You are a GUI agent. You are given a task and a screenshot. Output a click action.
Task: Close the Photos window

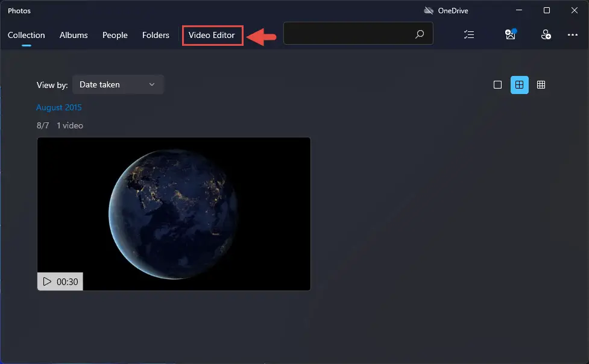pos(575,10)
